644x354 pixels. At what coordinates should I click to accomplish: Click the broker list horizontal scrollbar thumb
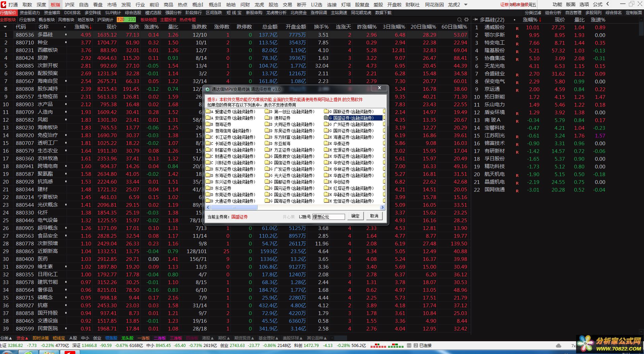click(x=234, y=207)
